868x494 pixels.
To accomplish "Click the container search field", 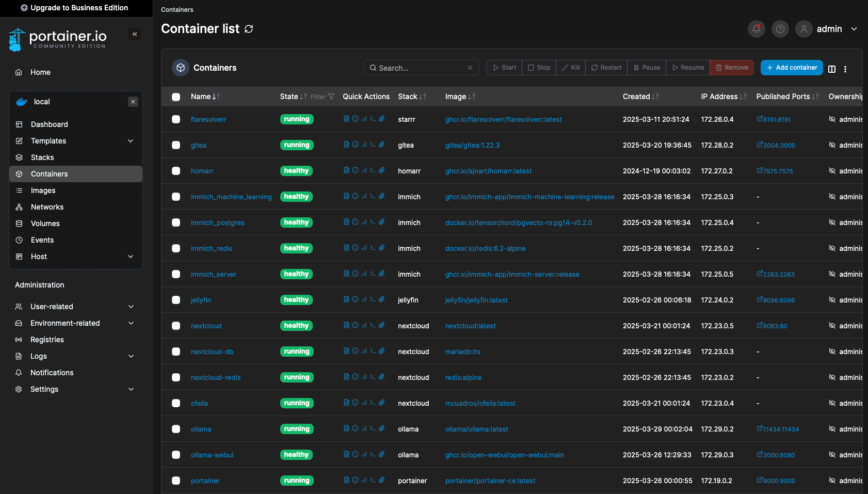I will coord(421,68).
